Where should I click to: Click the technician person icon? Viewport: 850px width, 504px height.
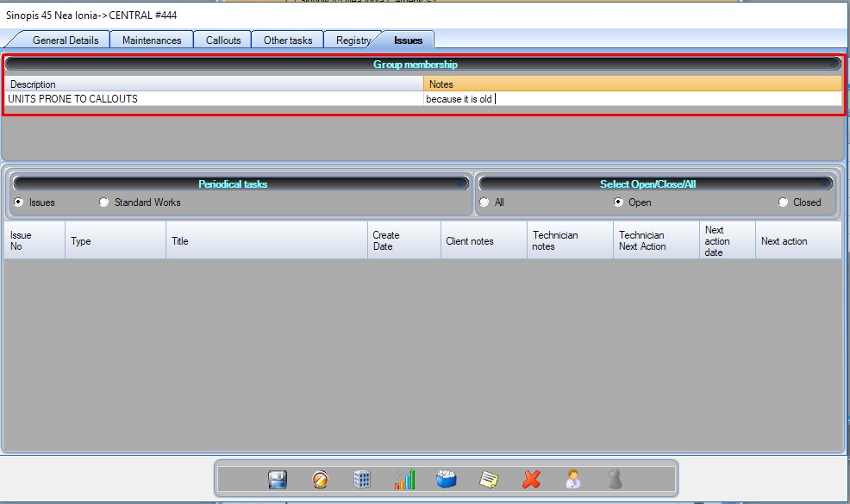coord(573,479)
